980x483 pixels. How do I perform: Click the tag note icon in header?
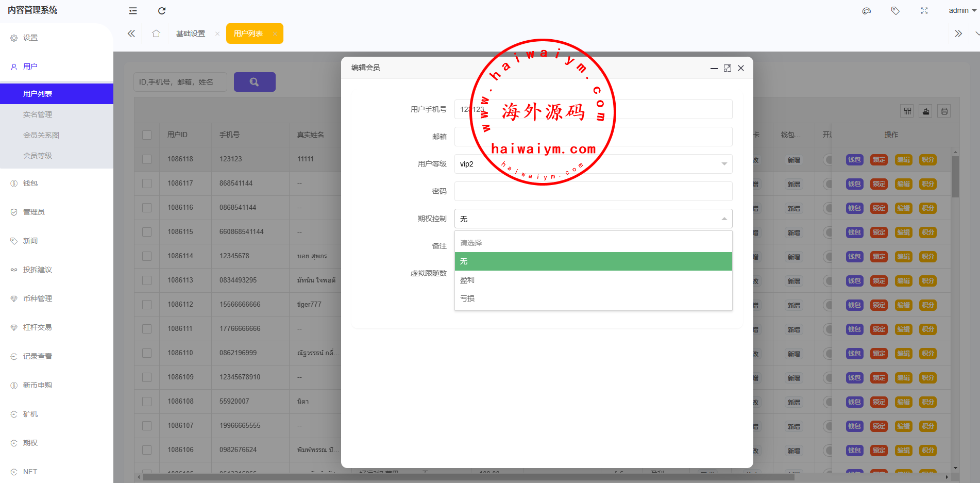pos(895,11)
